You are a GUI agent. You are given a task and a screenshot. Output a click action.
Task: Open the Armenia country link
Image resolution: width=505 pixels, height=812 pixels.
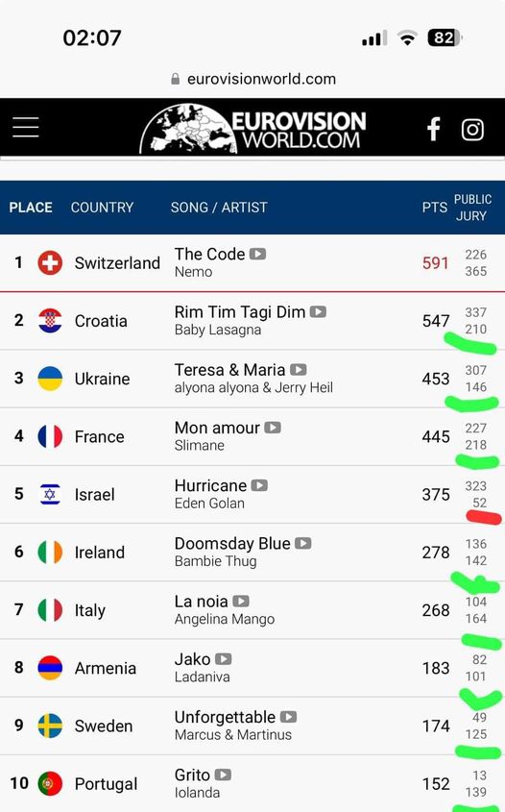106,668
